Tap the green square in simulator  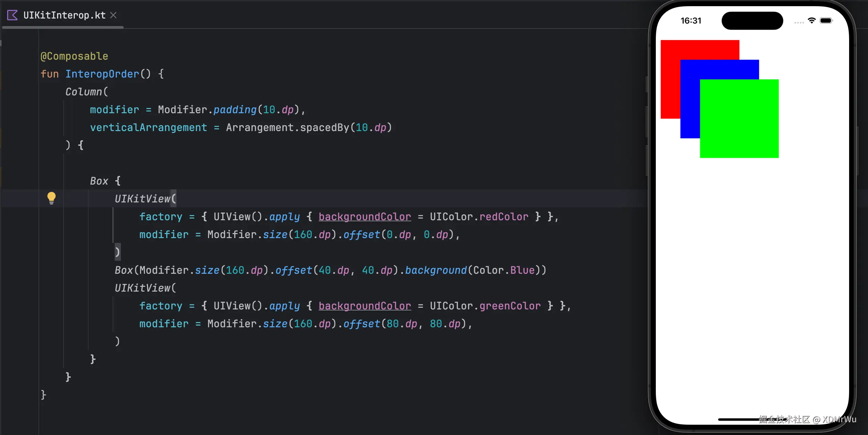(739, 119)
